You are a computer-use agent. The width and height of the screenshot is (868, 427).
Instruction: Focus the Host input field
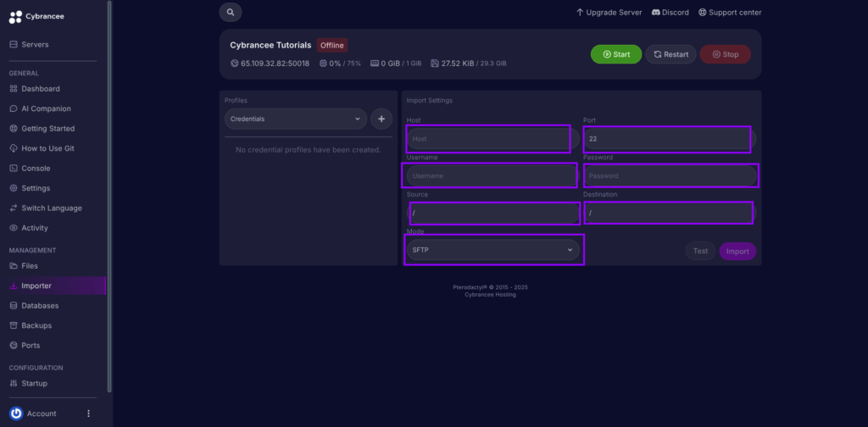pos(492,139)
